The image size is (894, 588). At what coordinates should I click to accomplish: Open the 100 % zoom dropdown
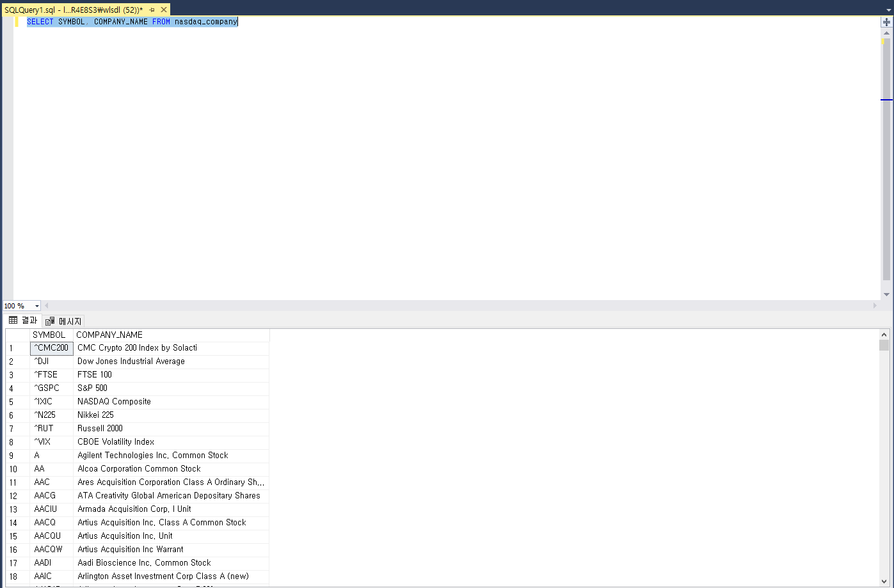point(36,306)
